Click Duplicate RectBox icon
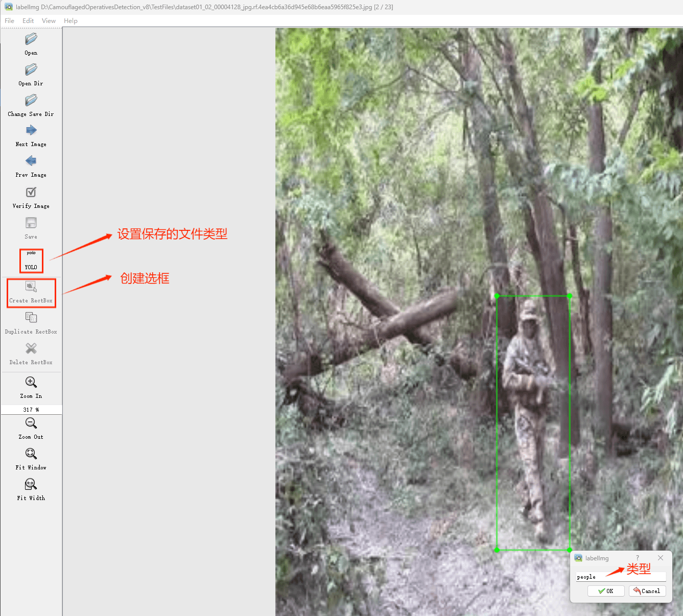The width and height of the screenshot is (683, 616). point(31,318)
